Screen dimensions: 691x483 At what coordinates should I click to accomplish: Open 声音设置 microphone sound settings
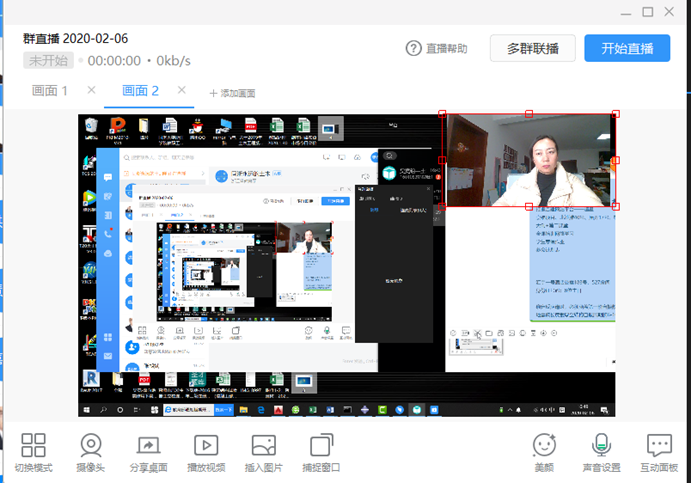(602, 446)
